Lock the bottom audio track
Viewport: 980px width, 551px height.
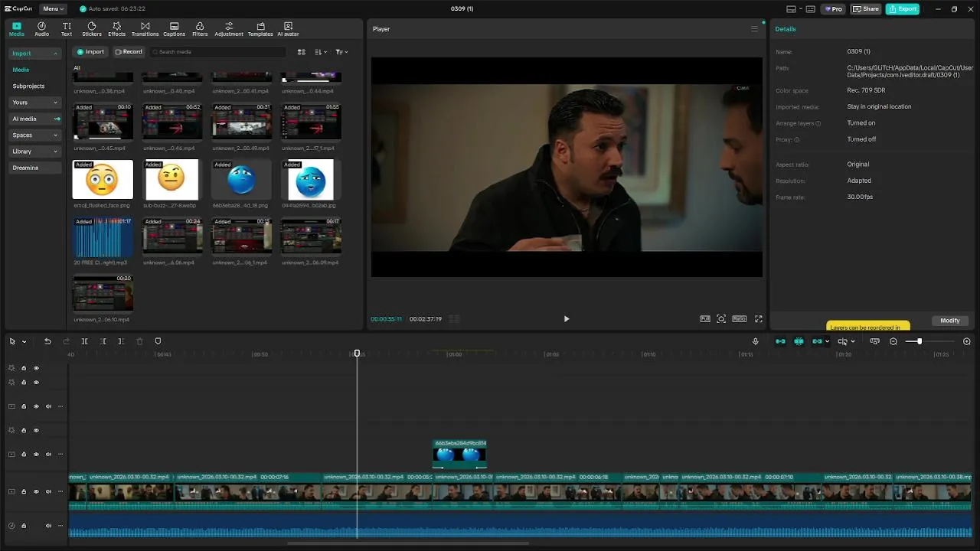coord(24,526)
